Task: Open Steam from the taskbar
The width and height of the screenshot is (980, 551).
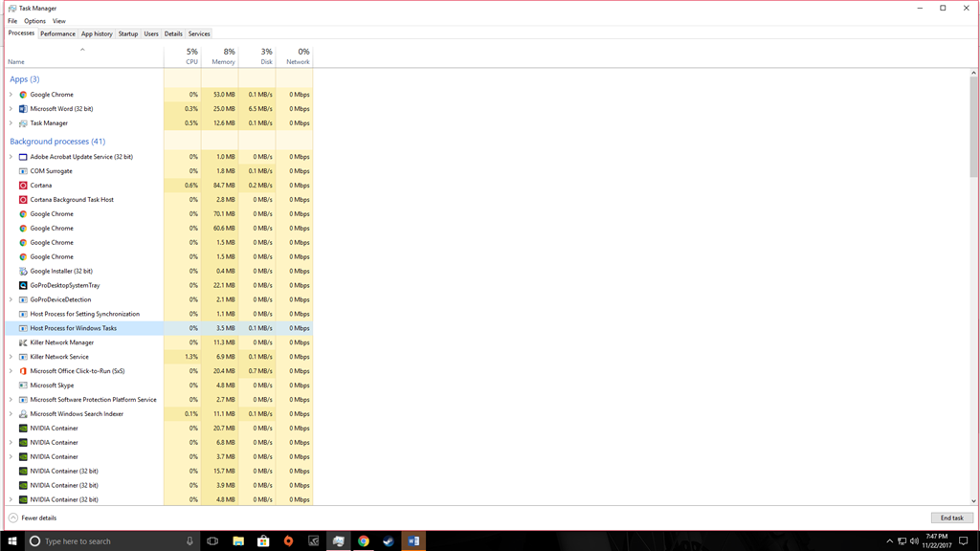Action: tap(389, 541)
